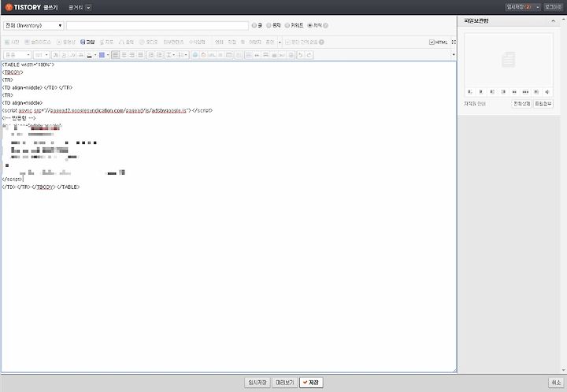Click the 미리보기 preview button

point(284,383)
